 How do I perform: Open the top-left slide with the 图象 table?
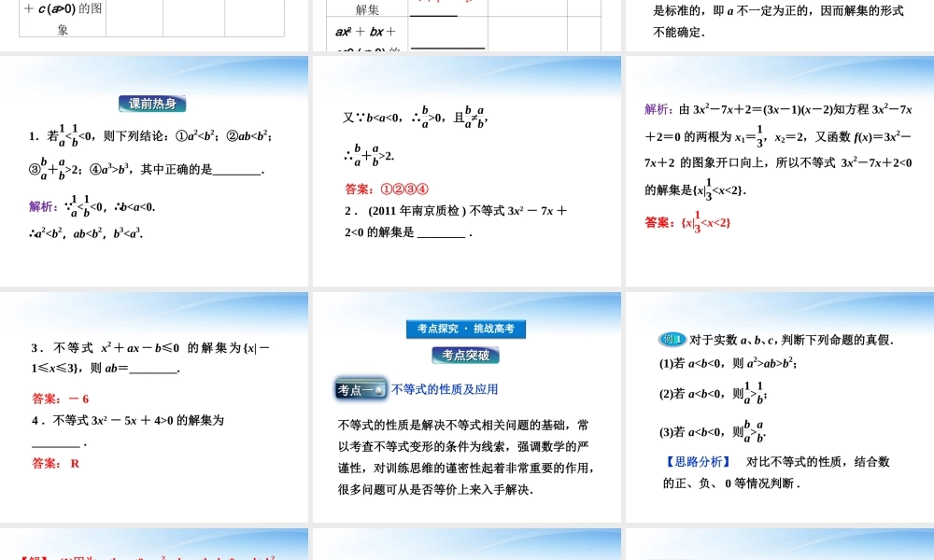[x=154, y=25]
